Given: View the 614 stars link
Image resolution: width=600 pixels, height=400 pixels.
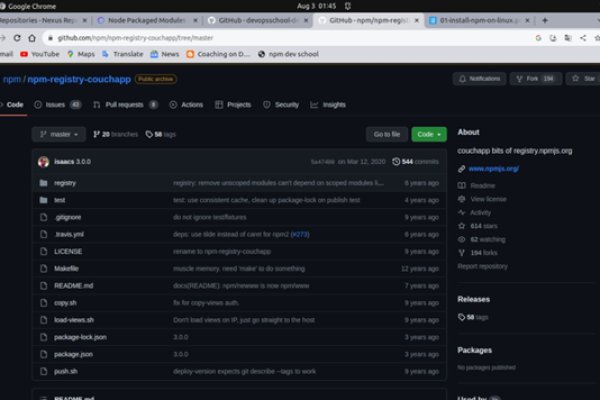Looking at the screenshot, I should pos(484,226).
